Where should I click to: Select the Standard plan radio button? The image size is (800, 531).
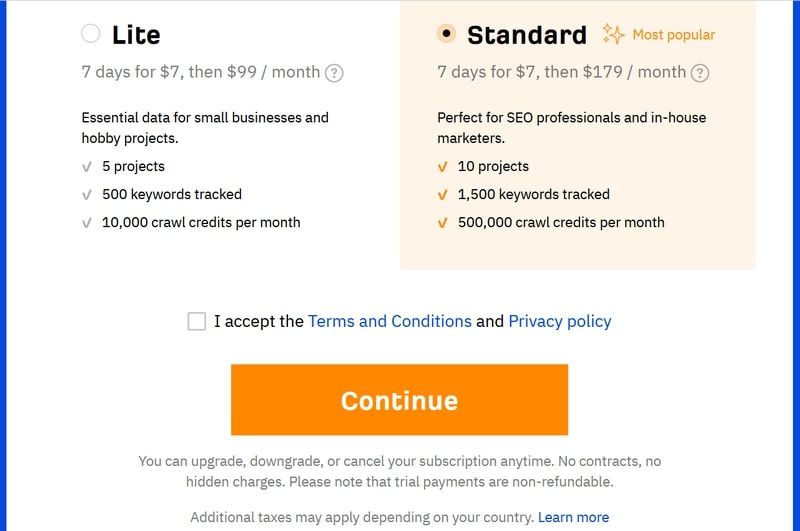(446, 34)
